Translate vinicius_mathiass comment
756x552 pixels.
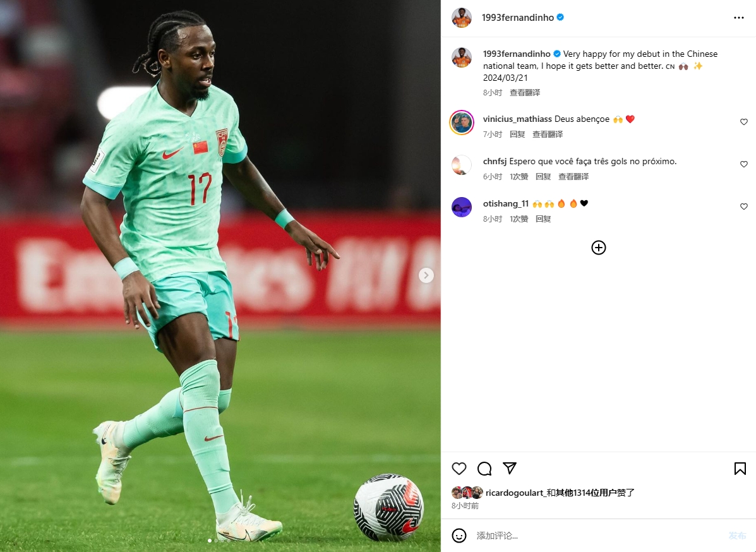[547, 135]
